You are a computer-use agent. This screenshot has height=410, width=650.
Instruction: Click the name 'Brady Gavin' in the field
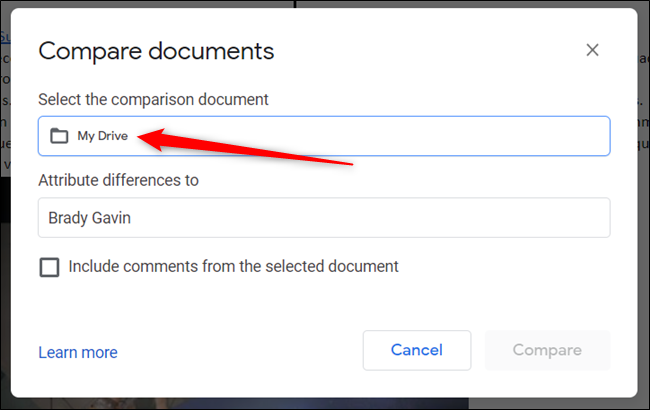coord(89,217)
